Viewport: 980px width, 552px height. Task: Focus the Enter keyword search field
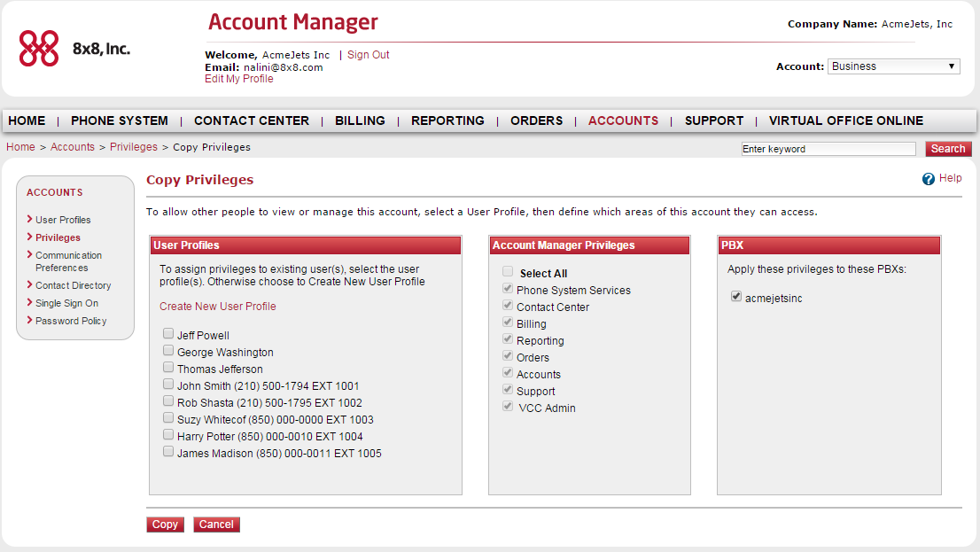(828, 149)
